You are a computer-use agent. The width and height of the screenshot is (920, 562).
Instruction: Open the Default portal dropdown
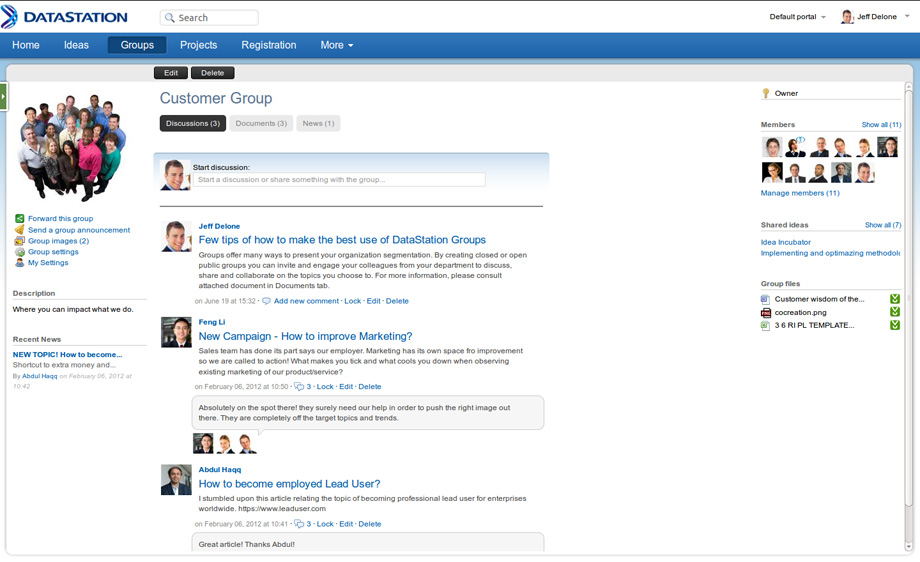(x=797, y=17)
